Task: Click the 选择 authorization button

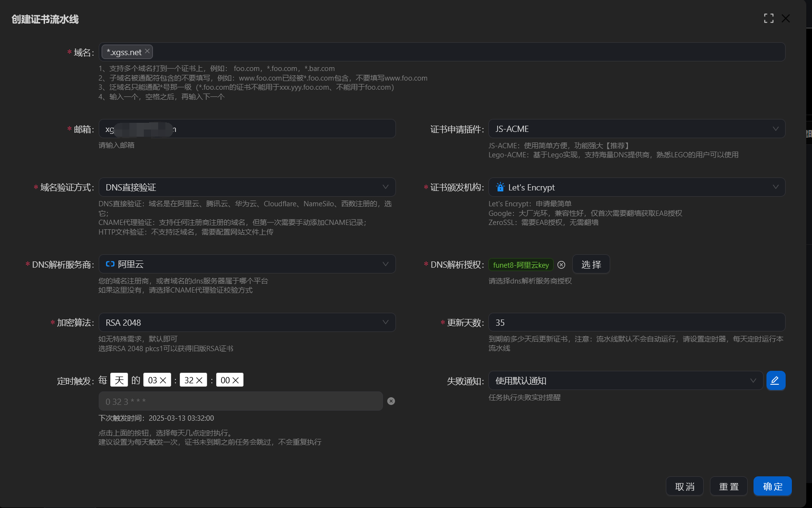Action: [591, 264]
